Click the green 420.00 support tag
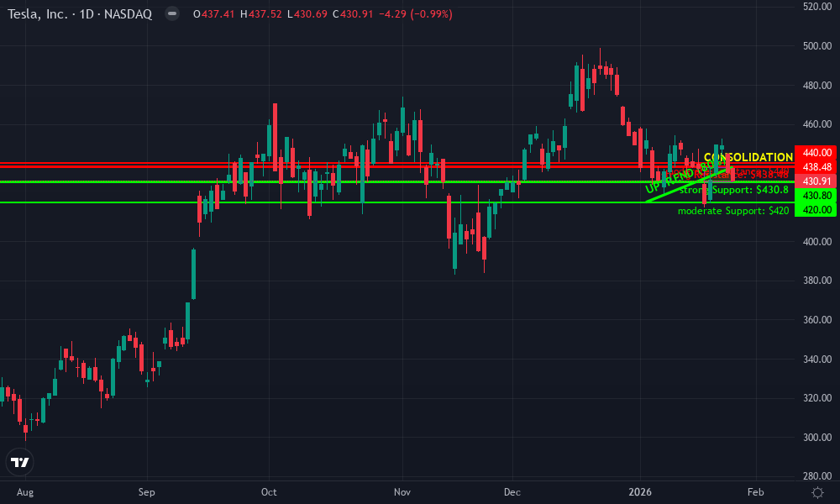The width and height of the screenshot is (840, 504). 818,210
